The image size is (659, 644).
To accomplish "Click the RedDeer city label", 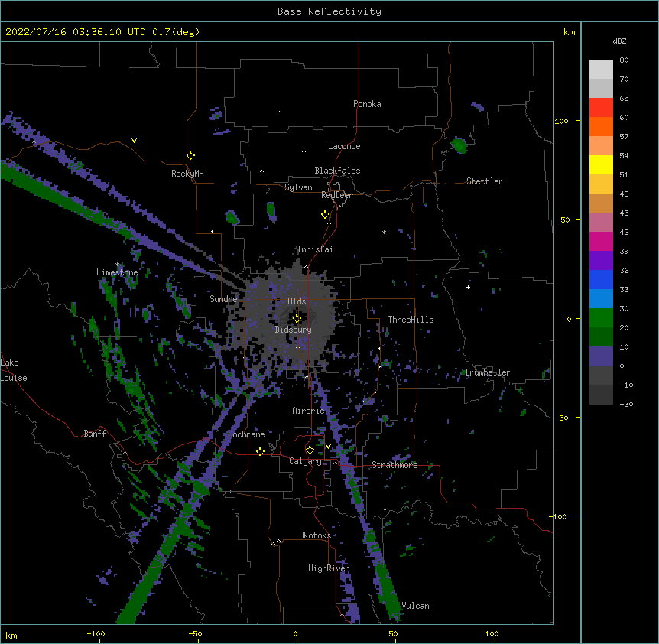I will 336,195.
